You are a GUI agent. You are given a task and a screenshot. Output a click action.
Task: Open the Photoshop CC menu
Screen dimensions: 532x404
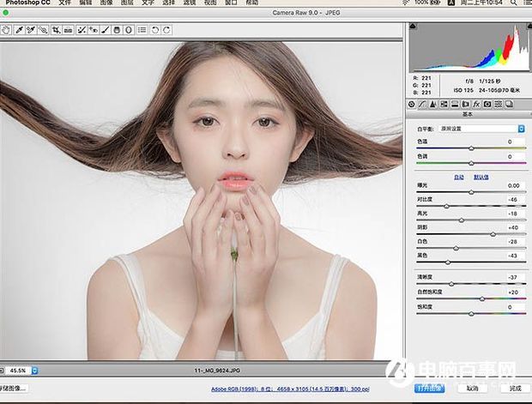coord(27,3)
